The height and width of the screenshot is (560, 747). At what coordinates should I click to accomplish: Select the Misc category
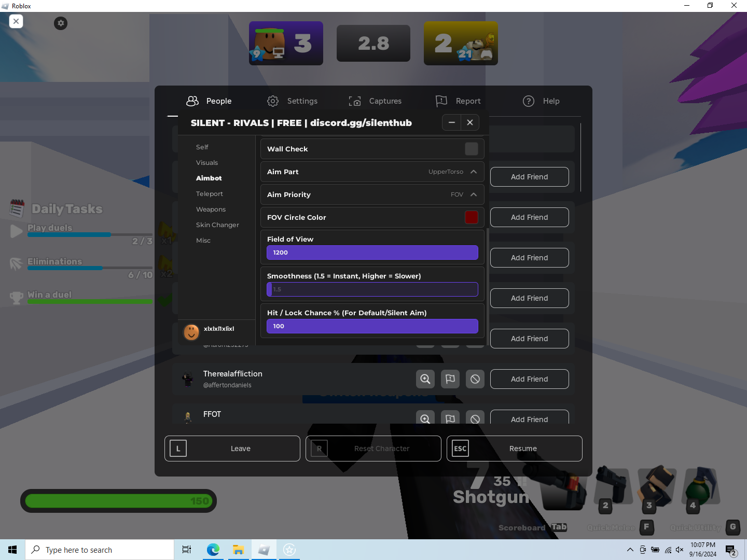click(203, 241)
